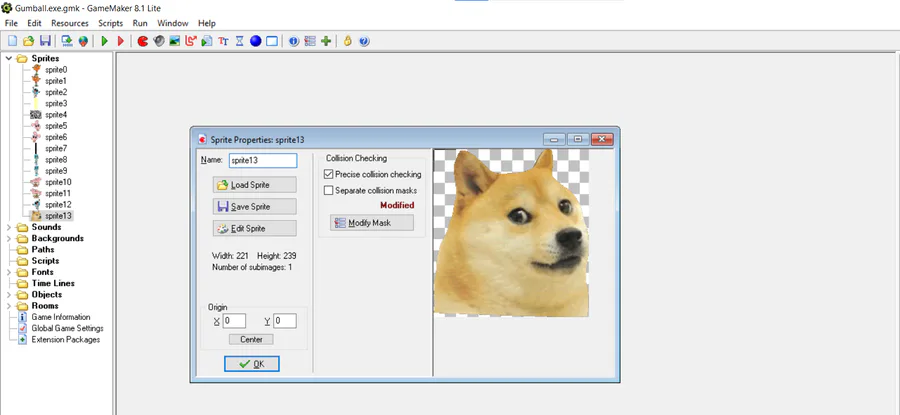The height and width of the screenshot is (415, 900).
Task: Create a time line with the hourglass icon
Action: [239, 41]
